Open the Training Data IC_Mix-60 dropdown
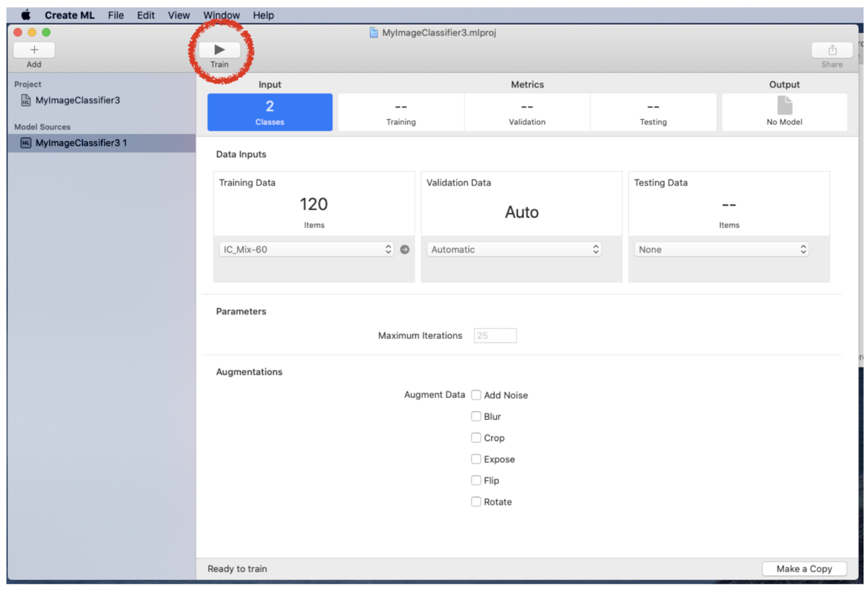This screenshot has width=868, height=591. 306,250
